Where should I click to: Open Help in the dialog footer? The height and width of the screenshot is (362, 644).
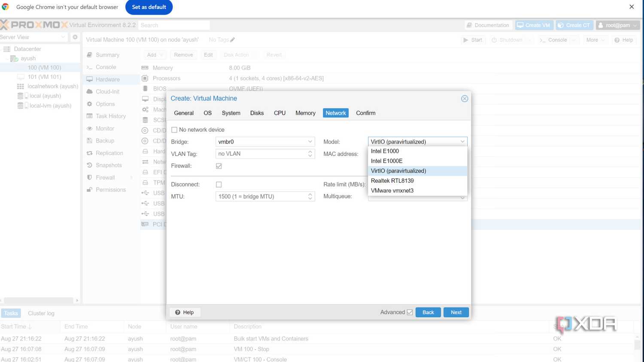coord(184,312)
